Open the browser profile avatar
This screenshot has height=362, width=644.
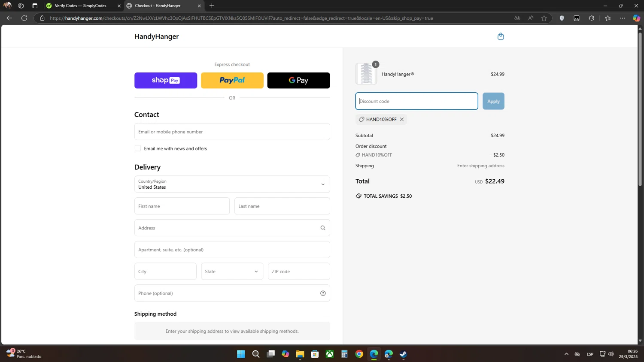pyautogui.click(x=7, y=6)
